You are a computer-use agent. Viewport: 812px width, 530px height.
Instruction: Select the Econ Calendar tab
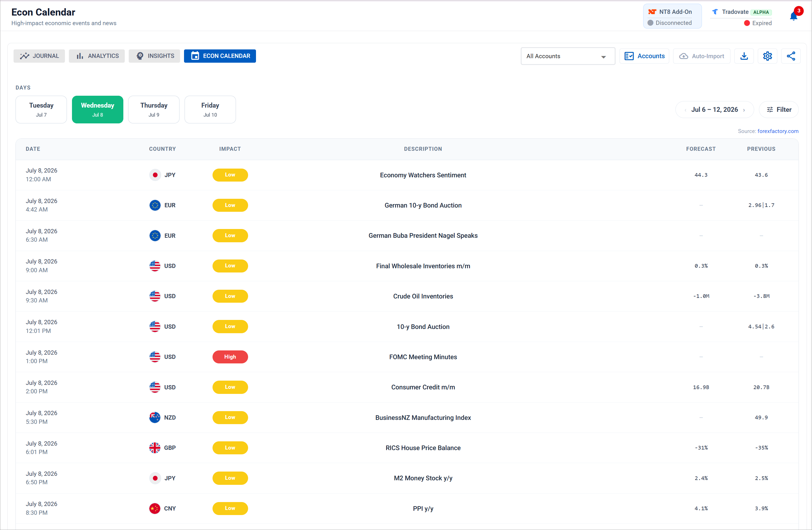click(220, 56)
